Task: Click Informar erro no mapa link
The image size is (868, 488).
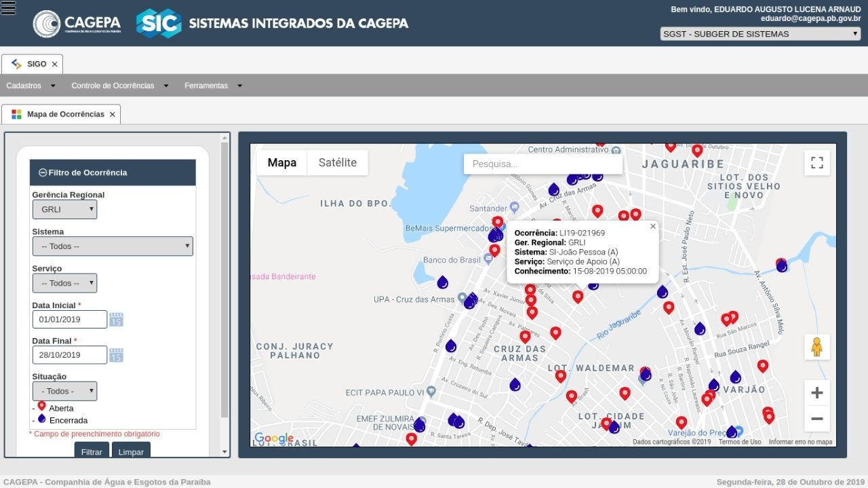Action: click(800, 442)
